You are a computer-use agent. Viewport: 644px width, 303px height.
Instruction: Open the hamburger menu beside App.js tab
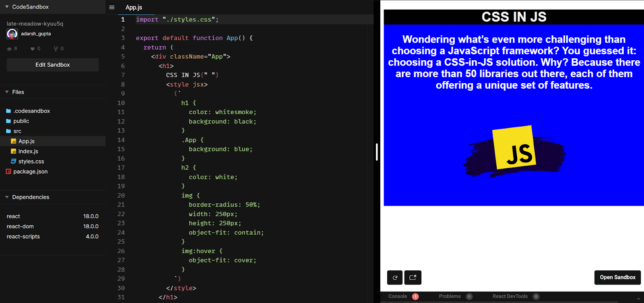pyautogui.click(x=112, y=7)
